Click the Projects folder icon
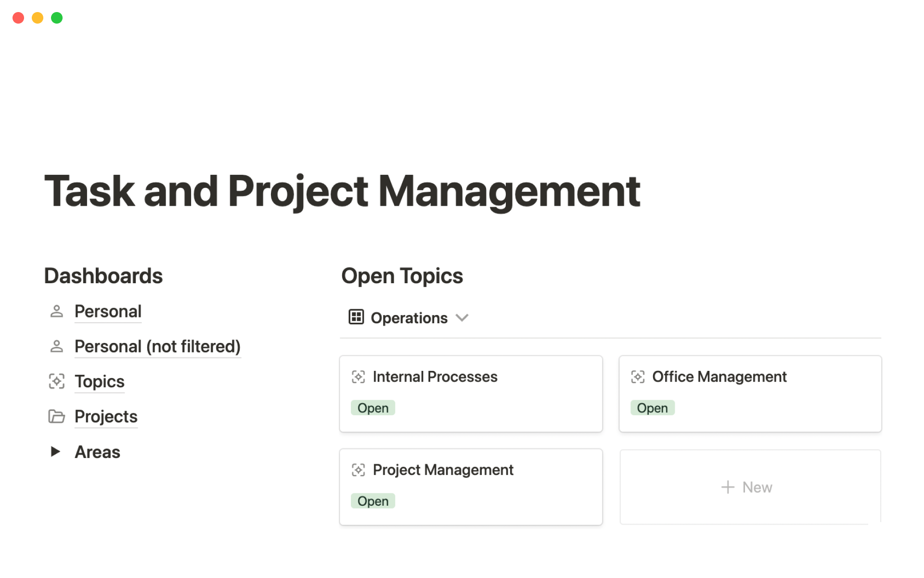This screenshot has height=578, width=924. pyautogui.click(x=56, y=416)
